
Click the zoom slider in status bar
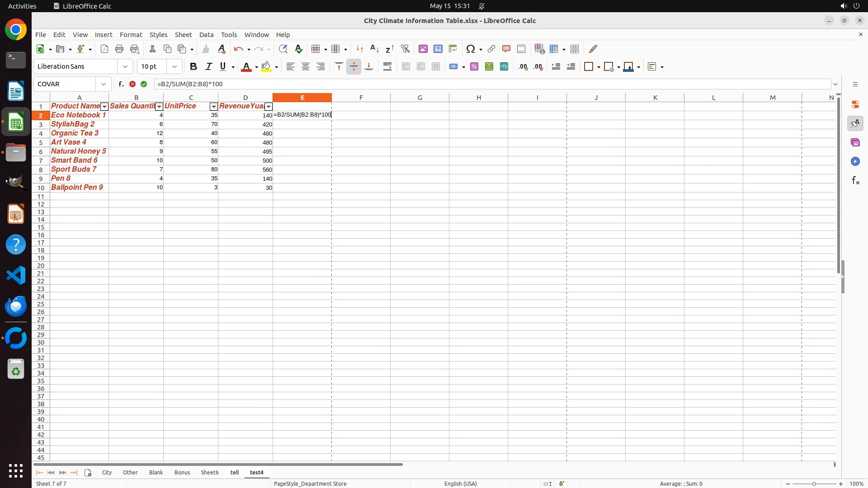pos(814,484)
